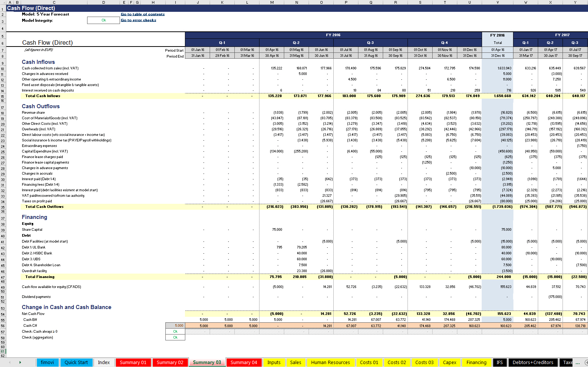Click the Go to table of contents link
The width and height of the screenshot is (588, 367).
(142, 14)
